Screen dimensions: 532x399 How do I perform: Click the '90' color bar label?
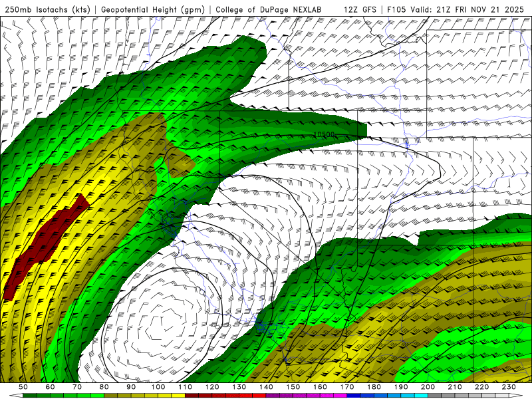[x=131, y=387]
